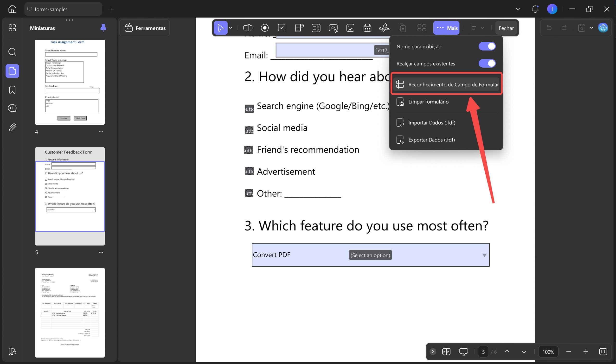The height and width of the screenshot is (364, 616).
Task: Expand the save options arrow
Action: (591, 28)
